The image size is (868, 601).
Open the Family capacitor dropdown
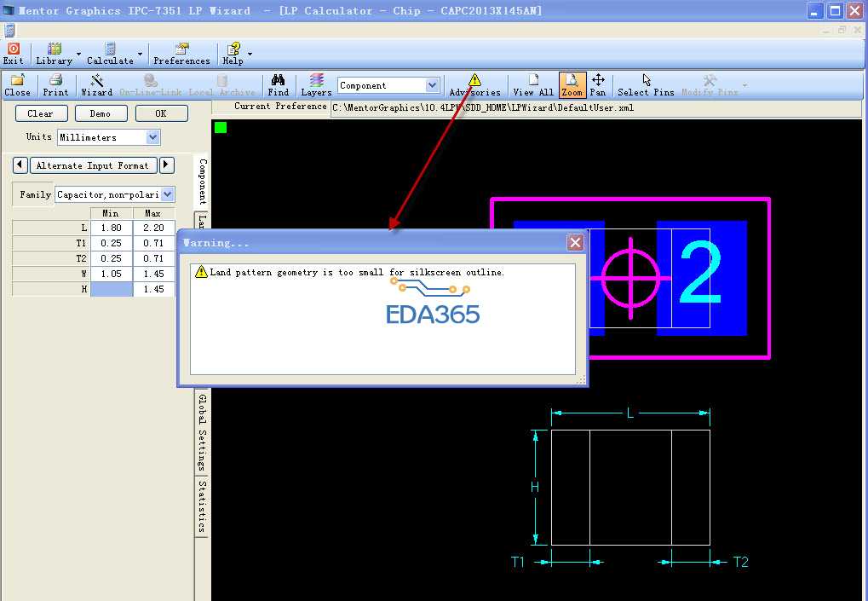tap(168, 194)
